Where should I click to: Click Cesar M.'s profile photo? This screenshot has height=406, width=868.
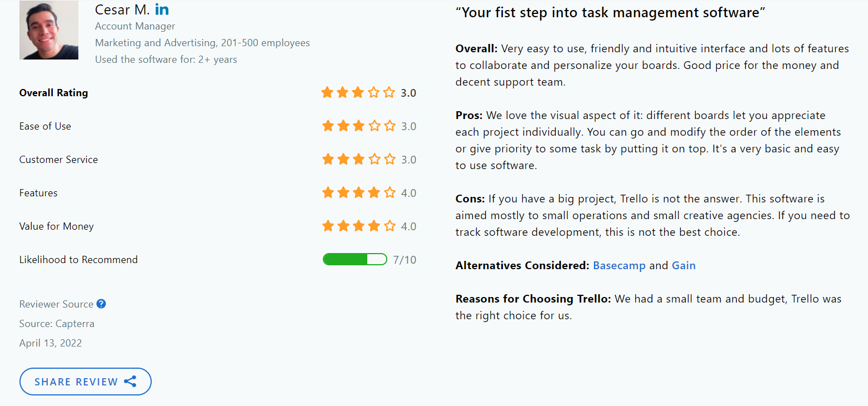pos(49,30)
